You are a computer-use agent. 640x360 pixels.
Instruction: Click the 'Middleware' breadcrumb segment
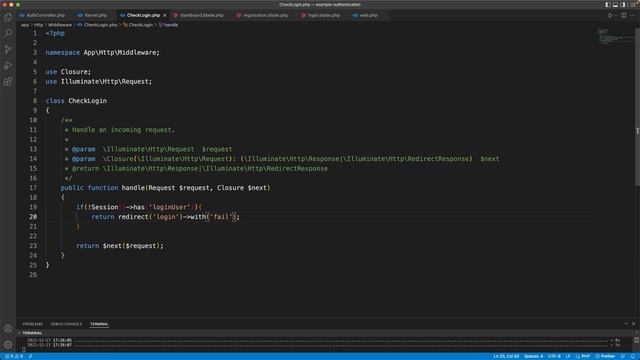click(x=60, y=25)
